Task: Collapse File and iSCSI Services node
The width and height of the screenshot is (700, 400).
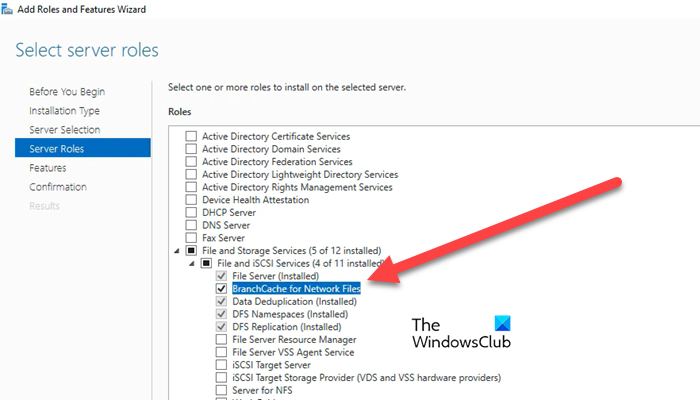Action: point(192,263)
